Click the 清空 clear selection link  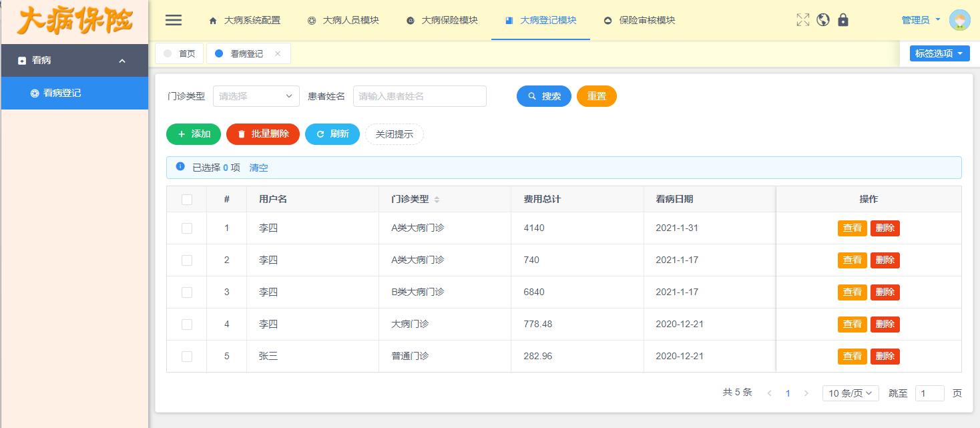tap(258, 168)
